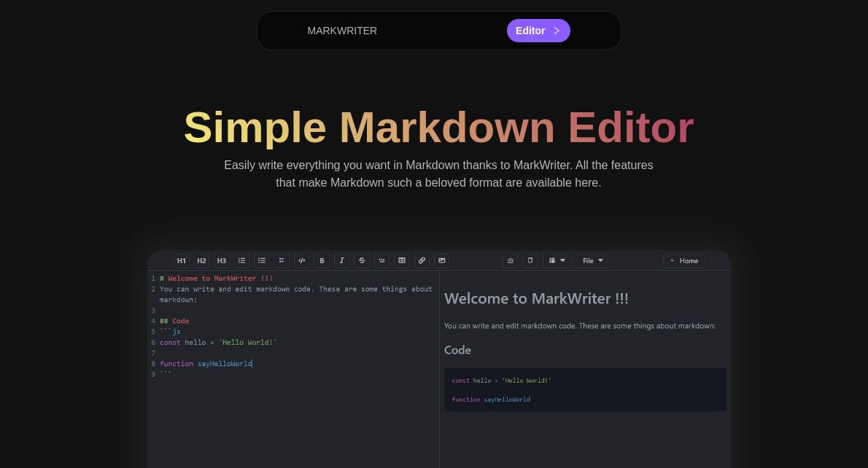Screen dimensions: 868x468
Task: Expand the layout view dropdown
Action: coord(557,260)
